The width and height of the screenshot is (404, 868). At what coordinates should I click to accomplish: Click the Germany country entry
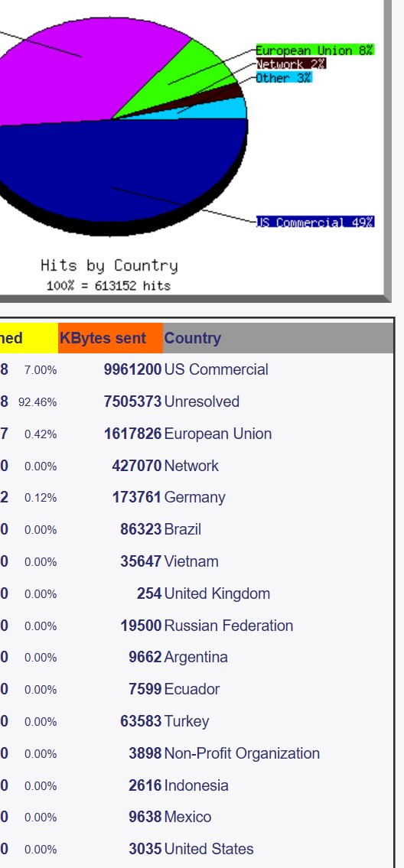coord(194,498)
